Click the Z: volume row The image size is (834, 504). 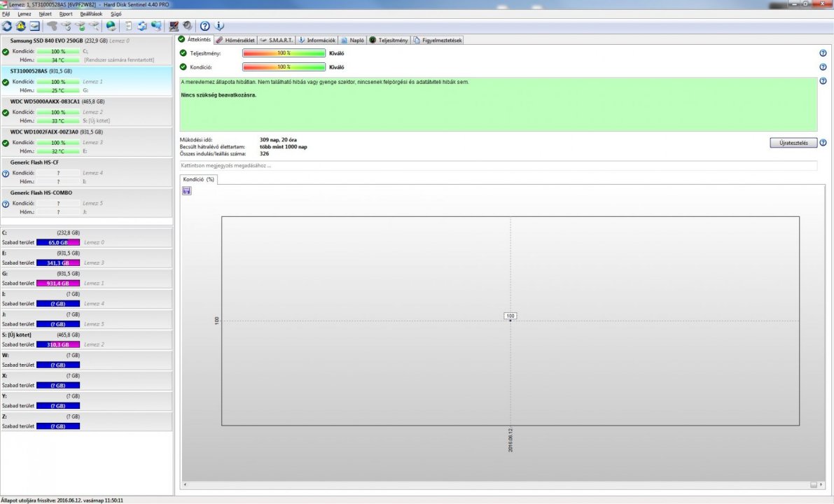click(x=87, y=421)
